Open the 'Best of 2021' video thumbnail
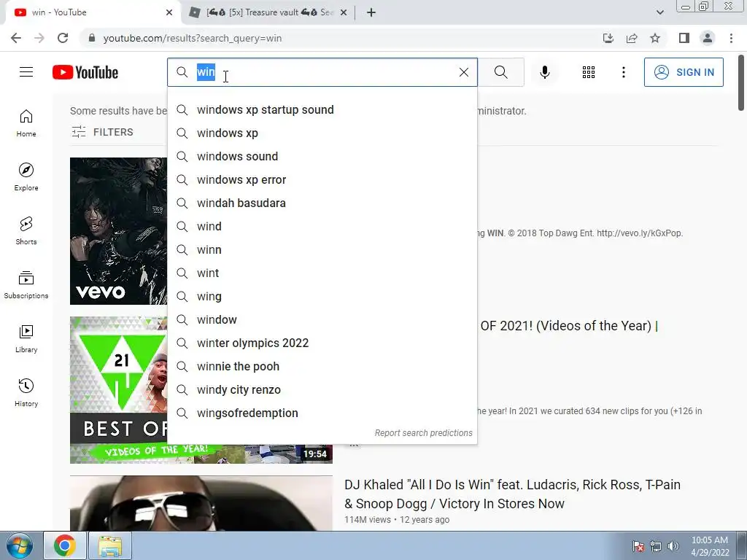 click(x=119, y=389)
